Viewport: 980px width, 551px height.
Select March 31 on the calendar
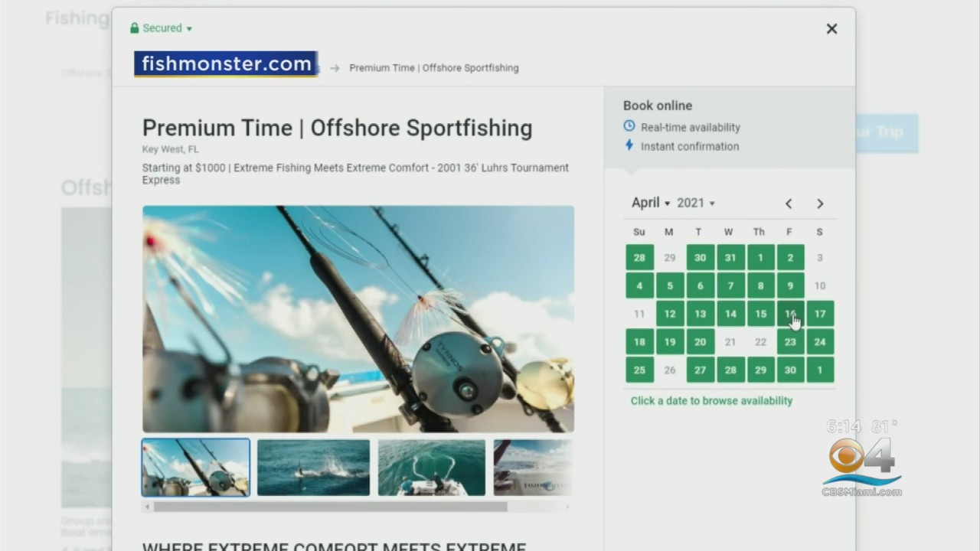[730, 258]
